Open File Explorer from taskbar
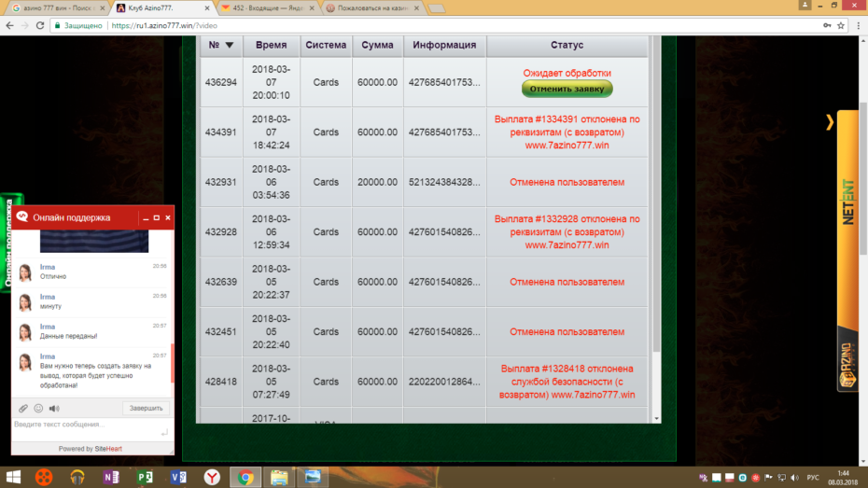 pyautogui.click(x=279, y=477)
